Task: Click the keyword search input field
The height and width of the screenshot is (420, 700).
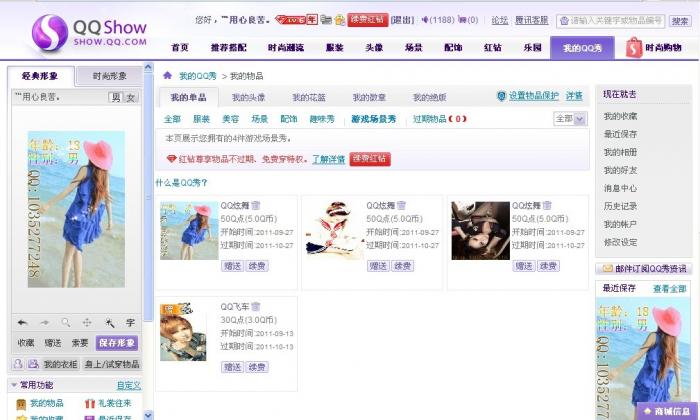Action: (x=610, y=21)
